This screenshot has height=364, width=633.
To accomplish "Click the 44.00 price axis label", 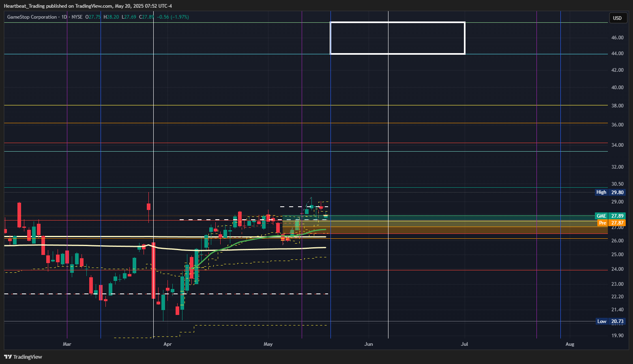I will point(617,54).
